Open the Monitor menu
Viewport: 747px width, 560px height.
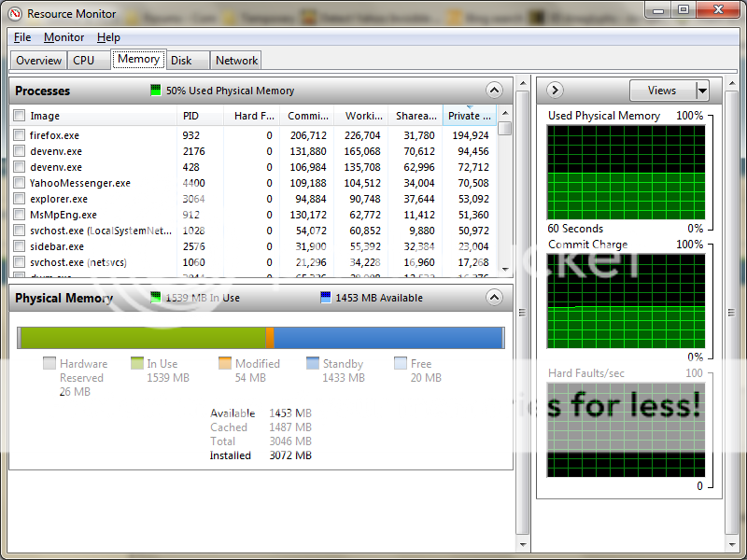(x=63, y=37)
